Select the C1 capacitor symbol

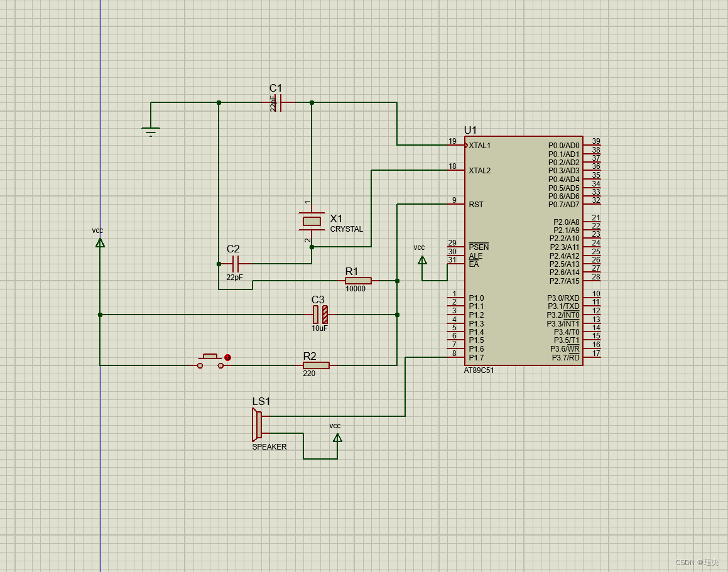coord(280,102)
